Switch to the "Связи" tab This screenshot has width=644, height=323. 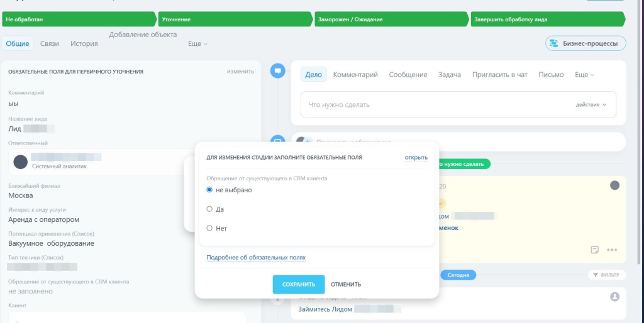50,43
